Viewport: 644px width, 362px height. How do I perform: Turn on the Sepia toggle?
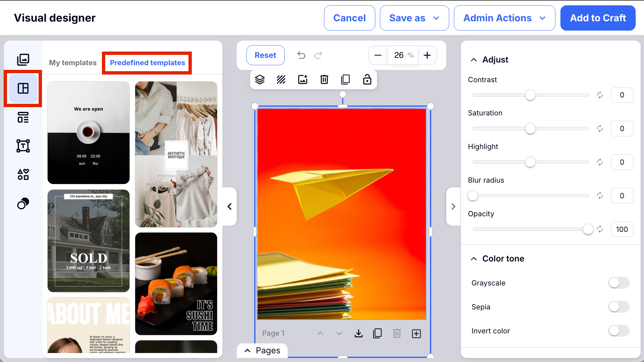coord(619,307)
